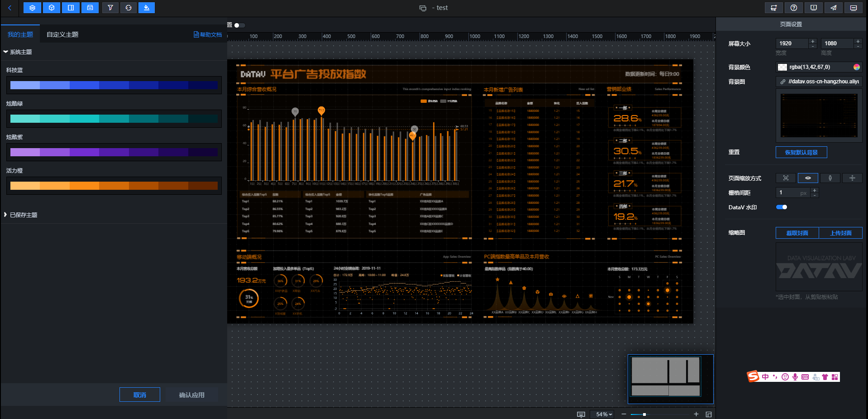Click the background color transparent swatch
This screenshot has height=419, width=868.
pos(782,67)
